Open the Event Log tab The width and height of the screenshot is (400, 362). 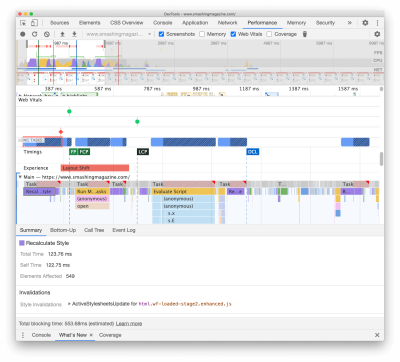coord(124,230)
